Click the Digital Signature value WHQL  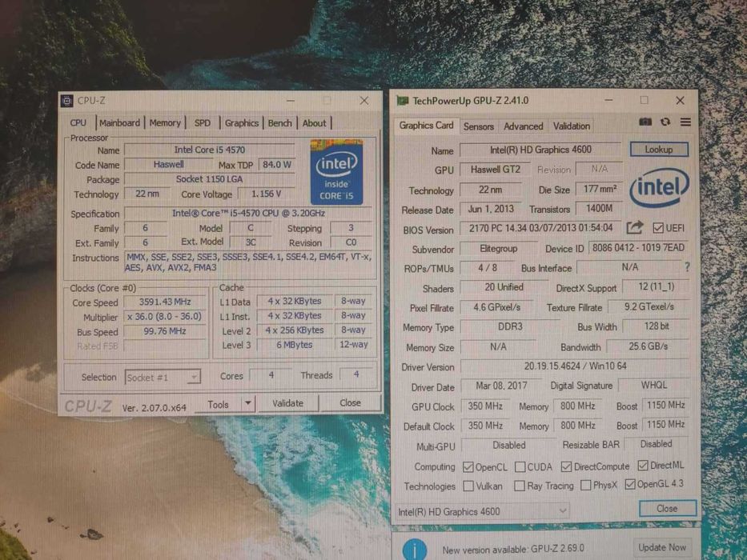point(653,385)
